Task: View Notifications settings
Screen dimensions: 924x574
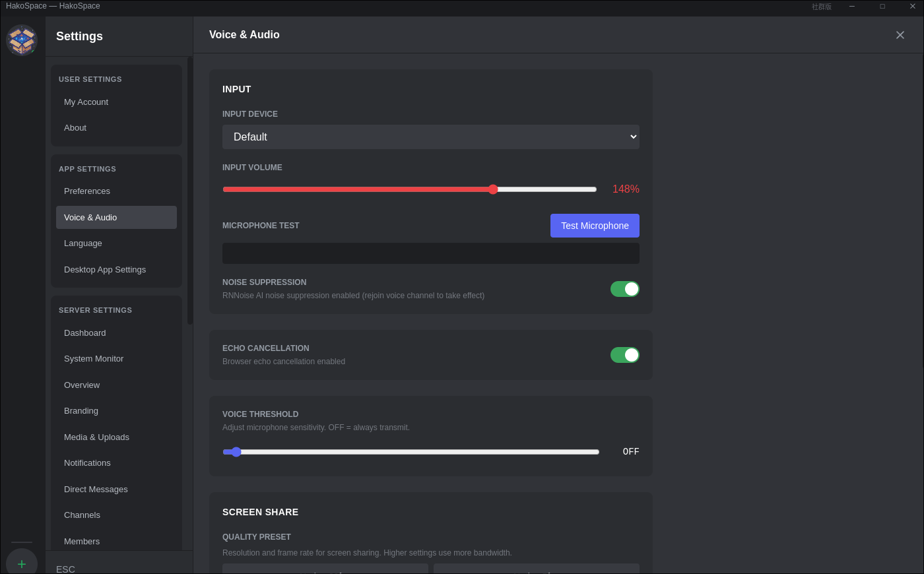Action: coord(86,462)
